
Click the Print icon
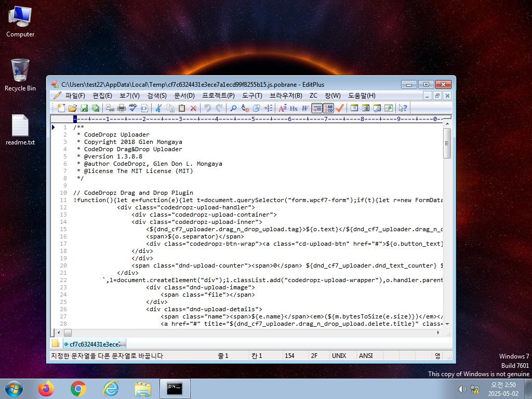point(122,108)
